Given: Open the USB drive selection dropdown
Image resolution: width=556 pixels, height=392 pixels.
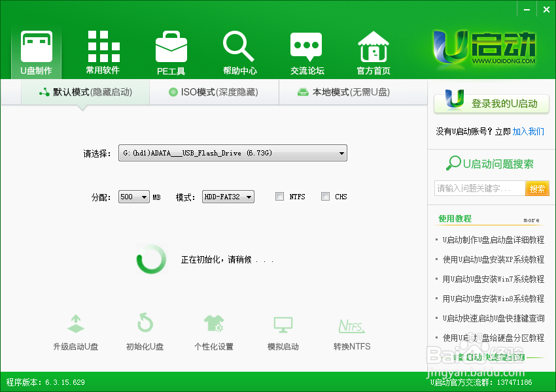Looking at the screenshot, I should click(x=233, y=153).
